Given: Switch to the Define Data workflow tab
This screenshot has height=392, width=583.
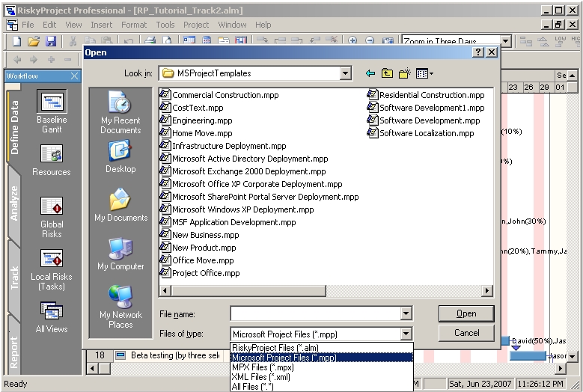Looking at the screenshot, I should point(14,126).
